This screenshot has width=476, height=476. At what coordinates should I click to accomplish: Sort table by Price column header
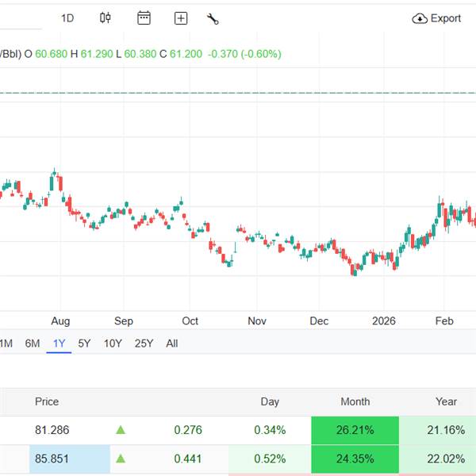pos(47,401)
